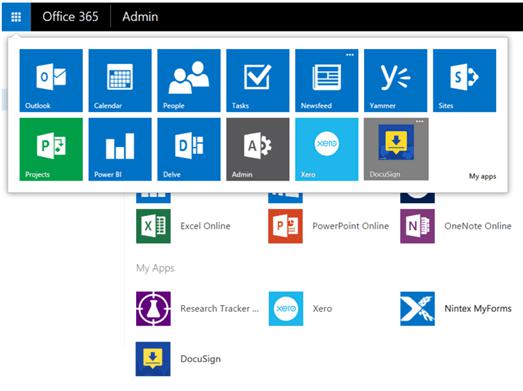Viewport: 523px width, 391px height.
Task: Open the Power BI tile
Action: [x=120, y=149]
